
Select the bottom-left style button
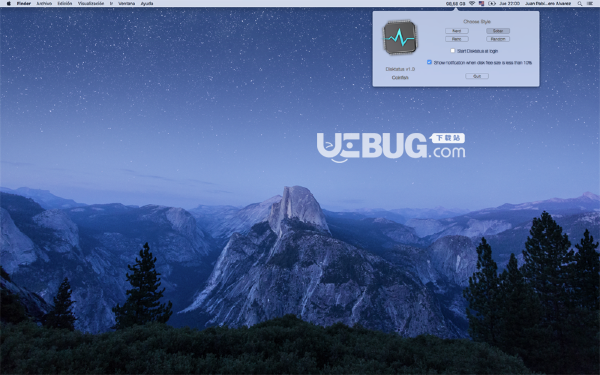coord(457,39)
